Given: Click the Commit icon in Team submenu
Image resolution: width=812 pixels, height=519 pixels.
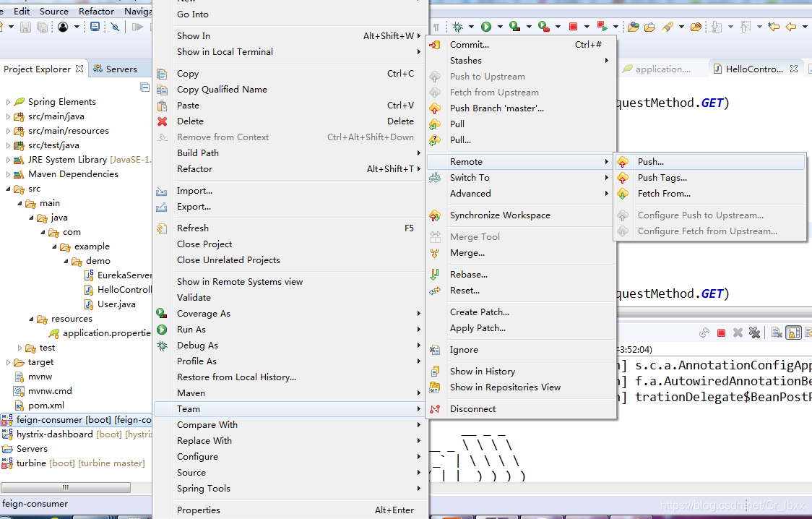Looking at the screenshot, I should (x=434, y=45).
